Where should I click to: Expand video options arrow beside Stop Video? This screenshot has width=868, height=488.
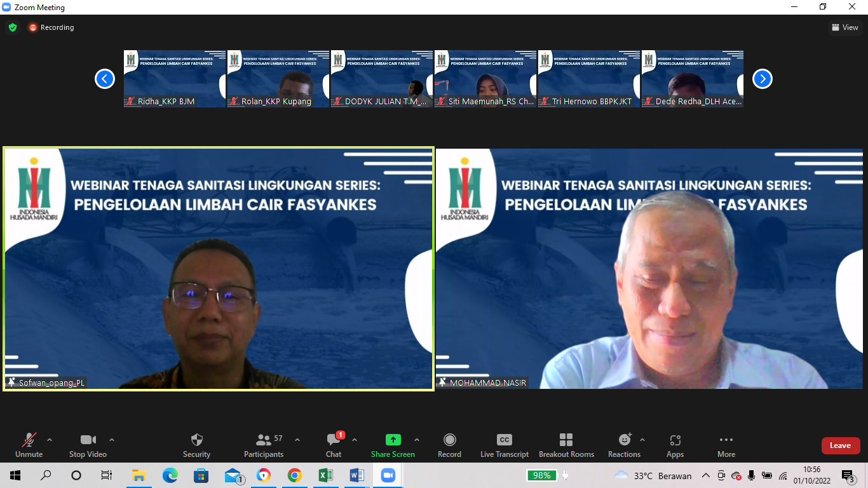point(112,440)
